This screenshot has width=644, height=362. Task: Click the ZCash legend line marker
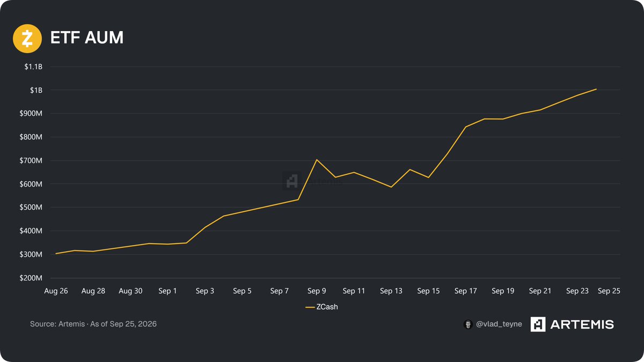click(x=310, y=307)
